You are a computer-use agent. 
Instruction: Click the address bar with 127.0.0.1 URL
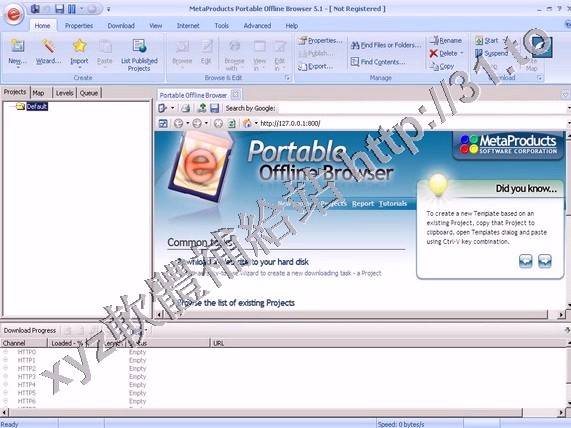[x=412, y=123]
